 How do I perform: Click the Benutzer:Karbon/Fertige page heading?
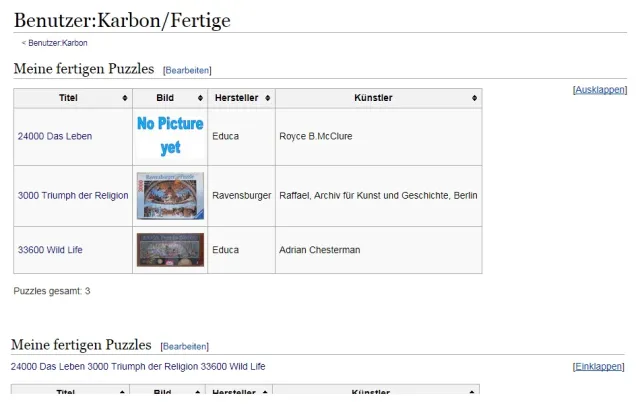point(122,20)
